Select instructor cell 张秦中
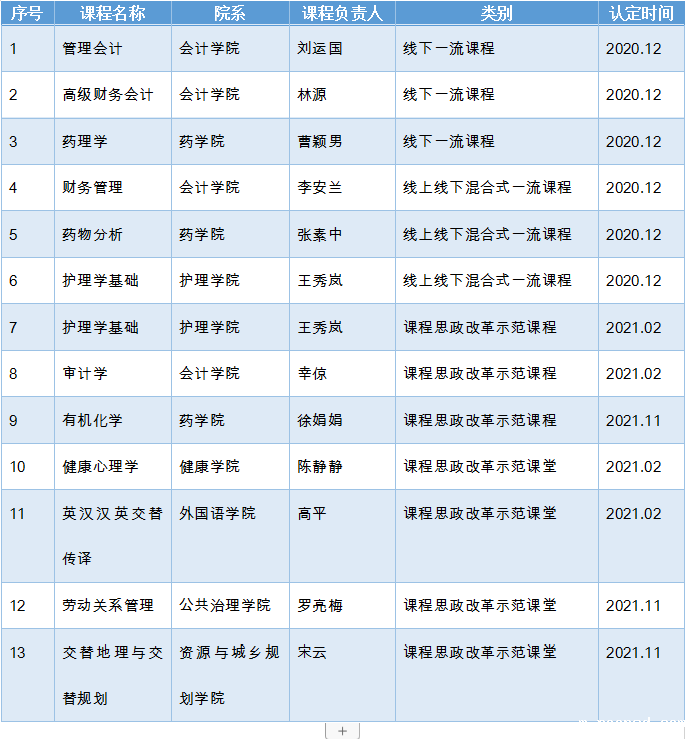 (x=320, y=234)
